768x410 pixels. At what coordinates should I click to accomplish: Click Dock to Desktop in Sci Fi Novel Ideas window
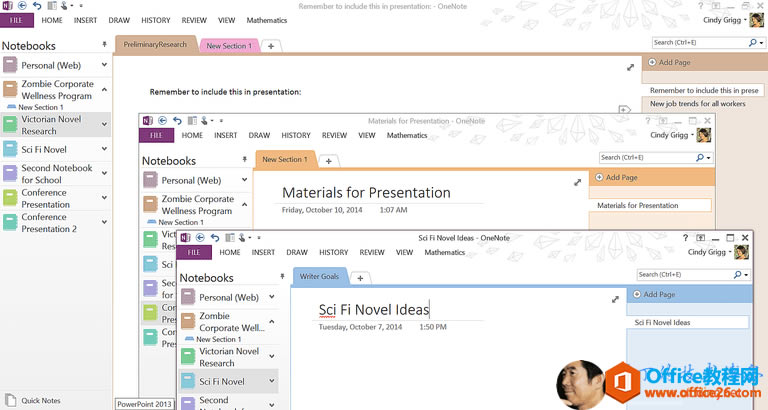[x=230, y=238]
